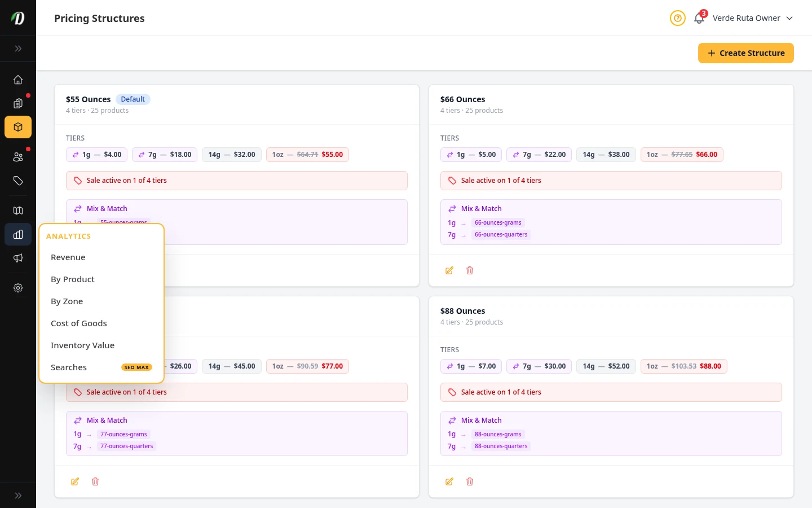
Task: Click the help question mark icon
Action: 678,18
